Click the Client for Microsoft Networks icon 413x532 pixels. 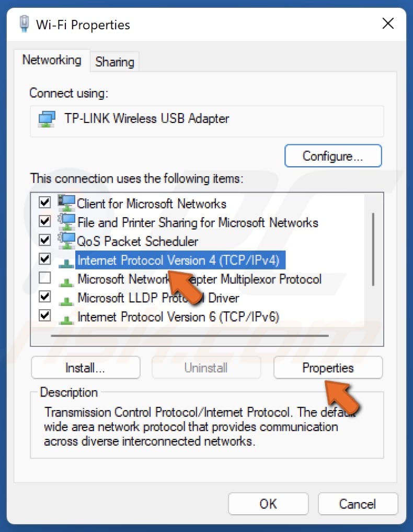pyautogui.click(x=67, y=203)
